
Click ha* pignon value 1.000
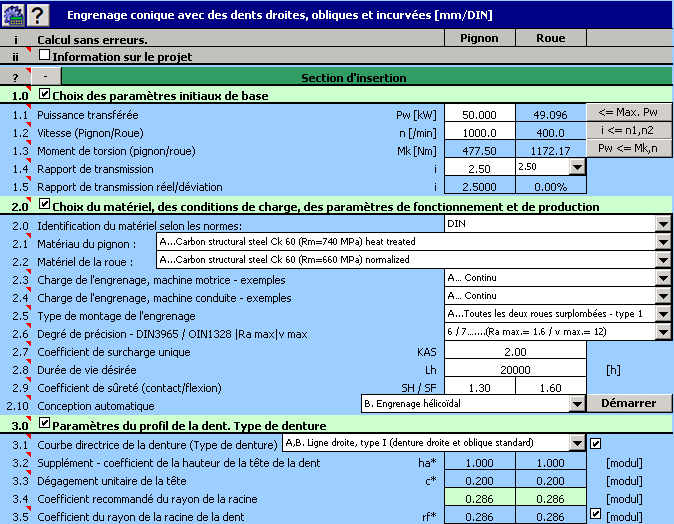click(x=480, y=463)
